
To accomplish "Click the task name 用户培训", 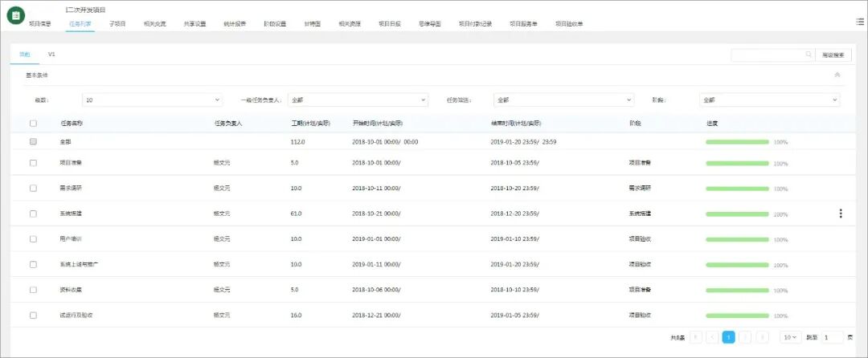I will 71,238.
